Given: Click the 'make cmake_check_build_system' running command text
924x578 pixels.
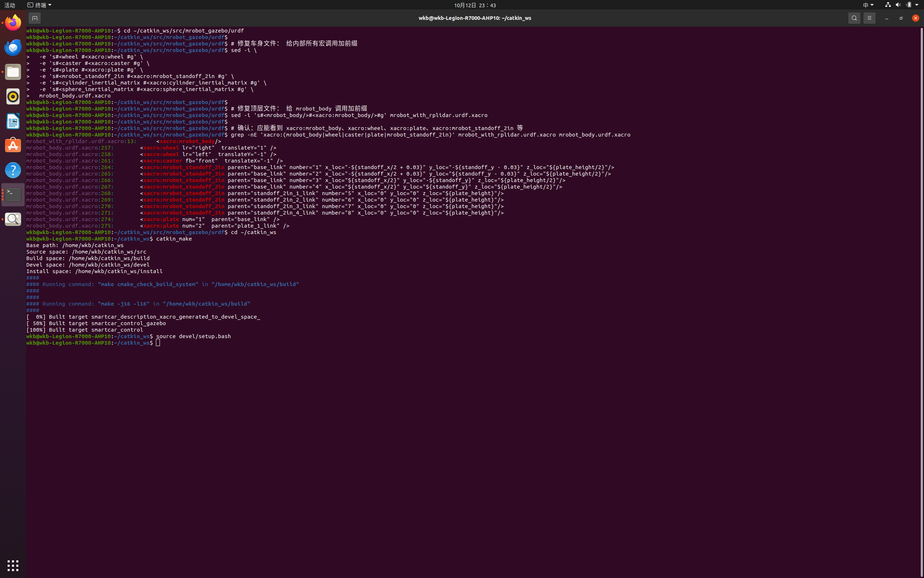Looking at the screenshot, I should [x=148, y=284].
